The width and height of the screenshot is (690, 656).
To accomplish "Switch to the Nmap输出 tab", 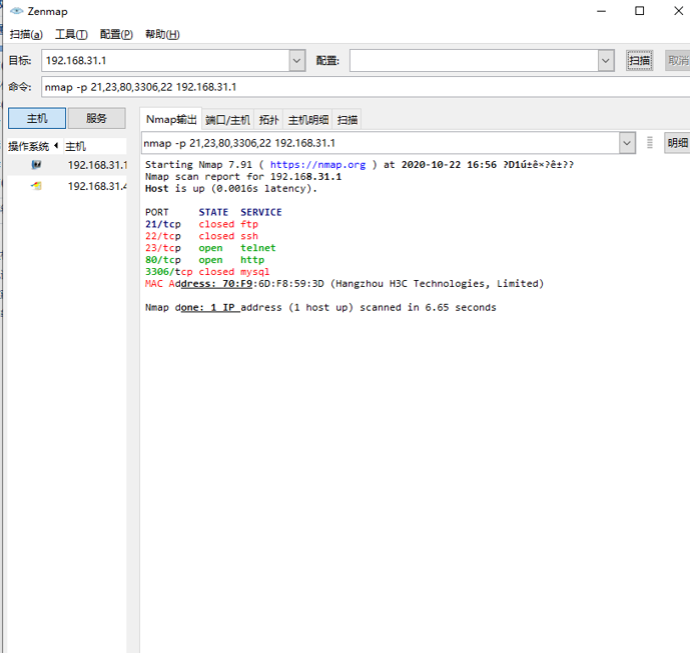I will tap(171, 119).
